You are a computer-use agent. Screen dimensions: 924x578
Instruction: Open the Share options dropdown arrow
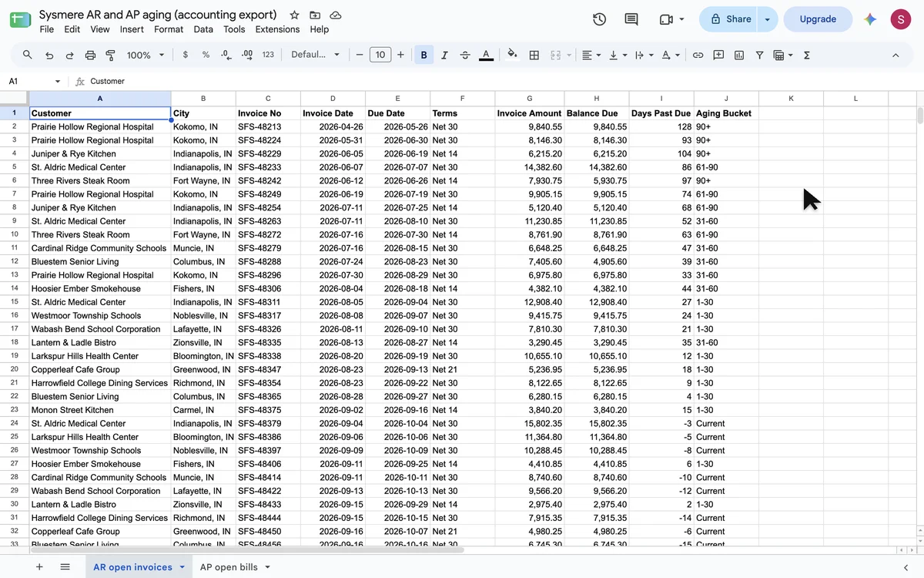pyautogui.click(x=768, y=19)
